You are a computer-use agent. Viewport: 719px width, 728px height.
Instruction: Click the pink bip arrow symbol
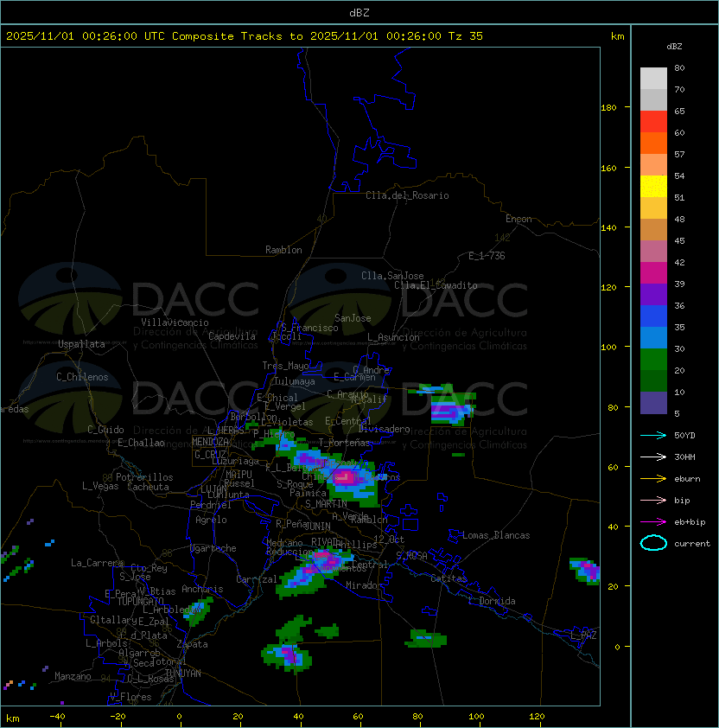tap(653, 501)
